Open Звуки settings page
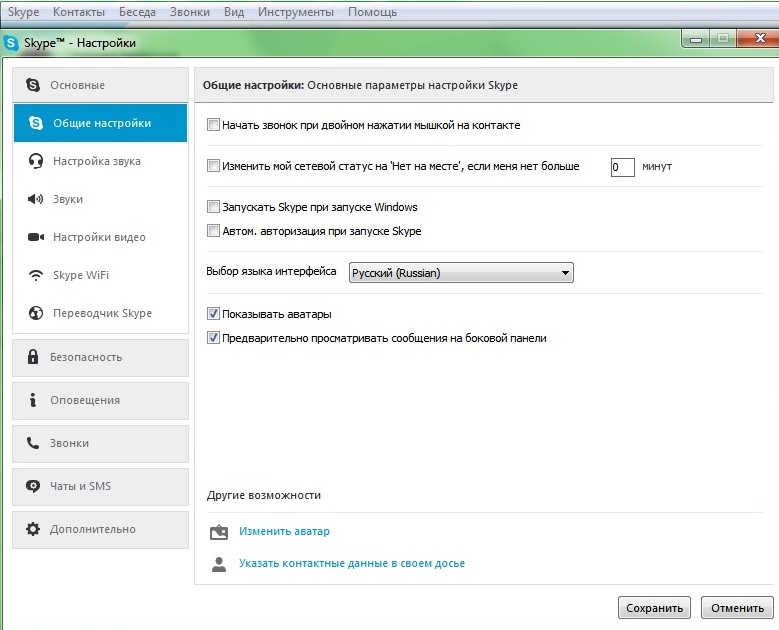 [x=100, y=199]
